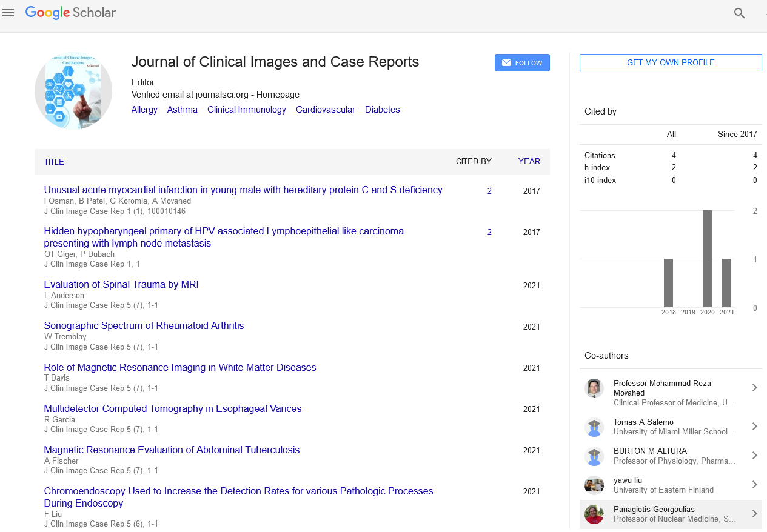The height and width of the screenshot is (532, 767).
Task: Expand chevron for yawu liu
Action: [x=754, y=485]
